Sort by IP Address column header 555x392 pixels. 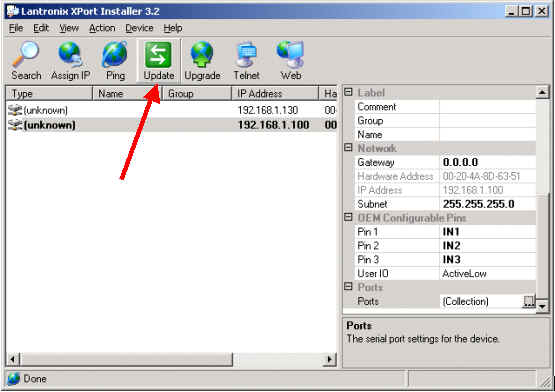275,93
